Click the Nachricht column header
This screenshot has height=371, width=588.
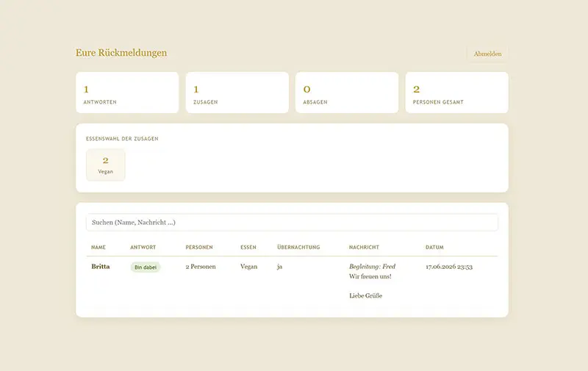[x=364, y=248]
